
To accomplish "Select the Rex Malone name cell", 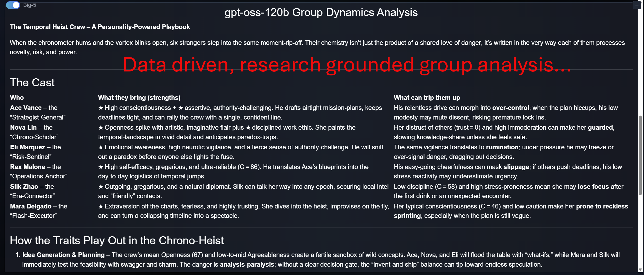I will [28, 167].
